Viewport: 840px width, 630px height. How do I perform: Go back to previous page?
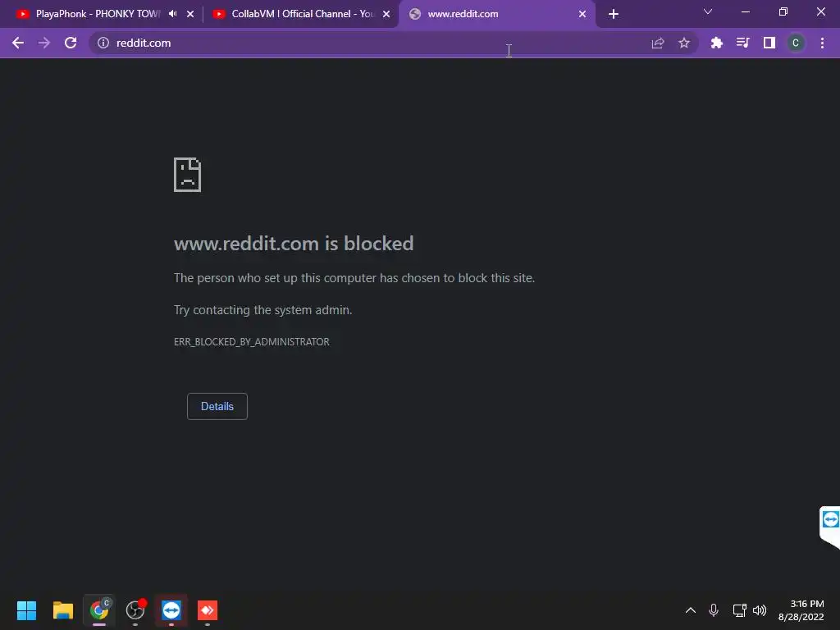point(18,43)
